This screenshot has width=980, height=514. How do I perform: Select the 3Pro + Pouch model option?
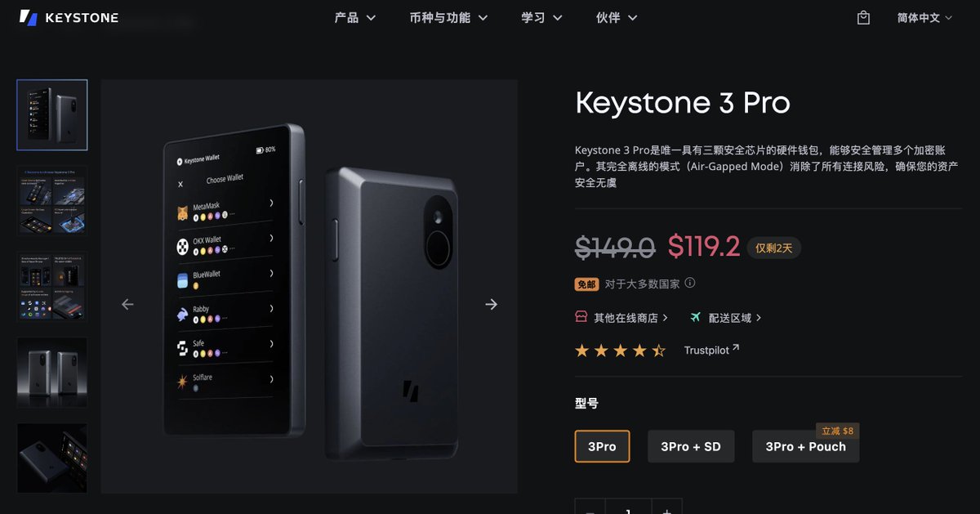point(805,446)
